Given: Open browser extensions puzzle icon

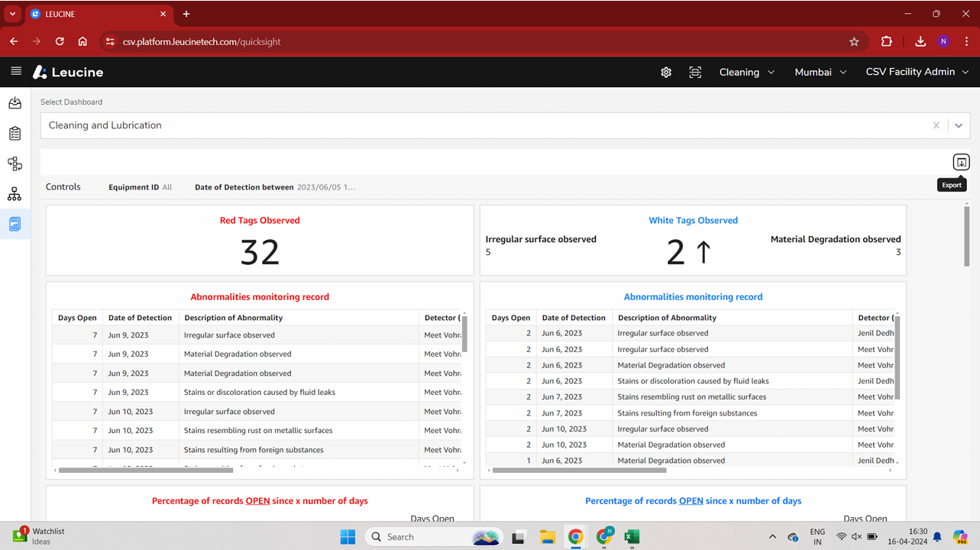Looking at the screenshot, I should [886, 41].
